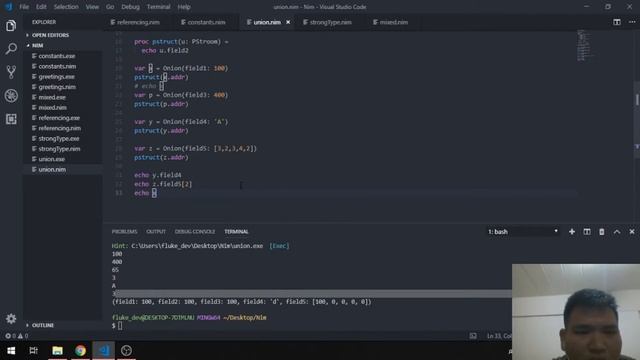Open Task View on the taskbar
The width and height of the screenshot is (640, 360).
(33, 350)
